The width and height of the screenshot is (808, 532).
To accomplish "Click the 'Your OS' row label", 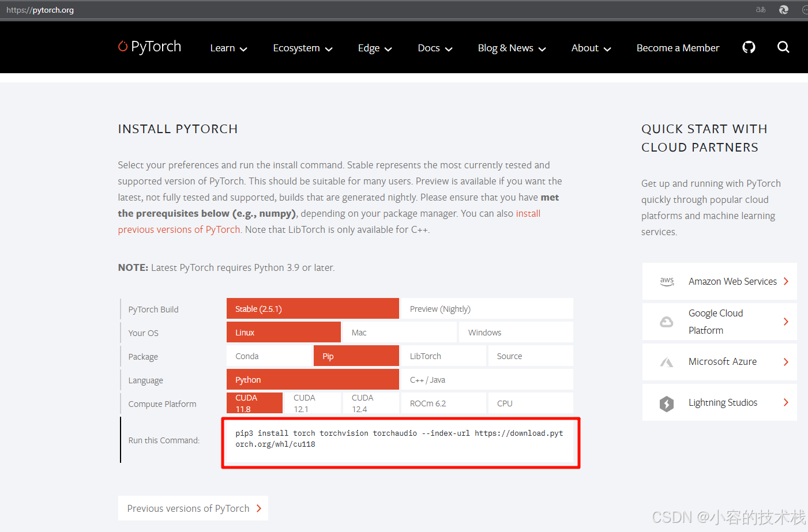I will (143, 333).
